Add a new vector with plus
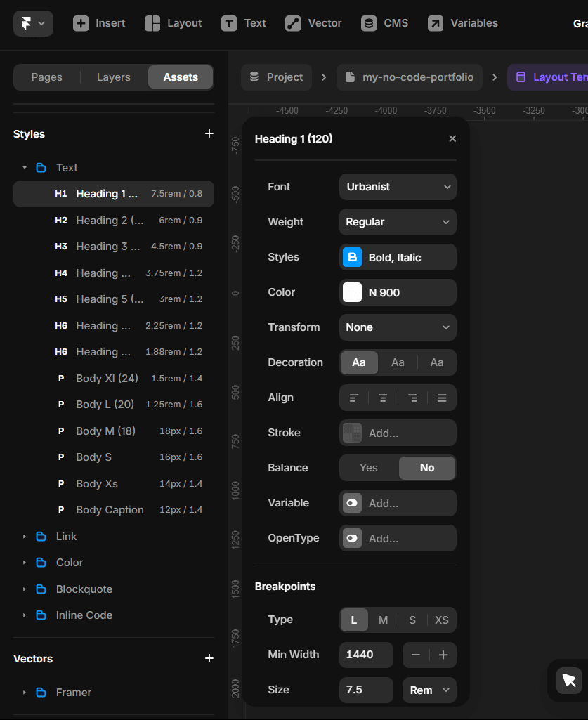Viewport: 588px width, 720px height. click(209, 658)
